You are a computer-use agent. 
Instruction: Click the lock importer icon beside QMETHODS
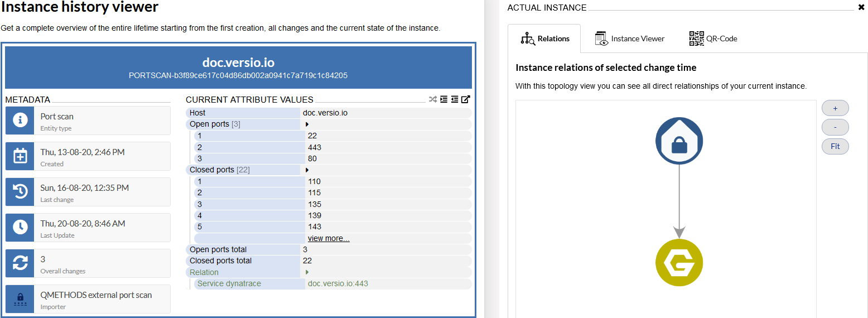[x=20, y=299]
